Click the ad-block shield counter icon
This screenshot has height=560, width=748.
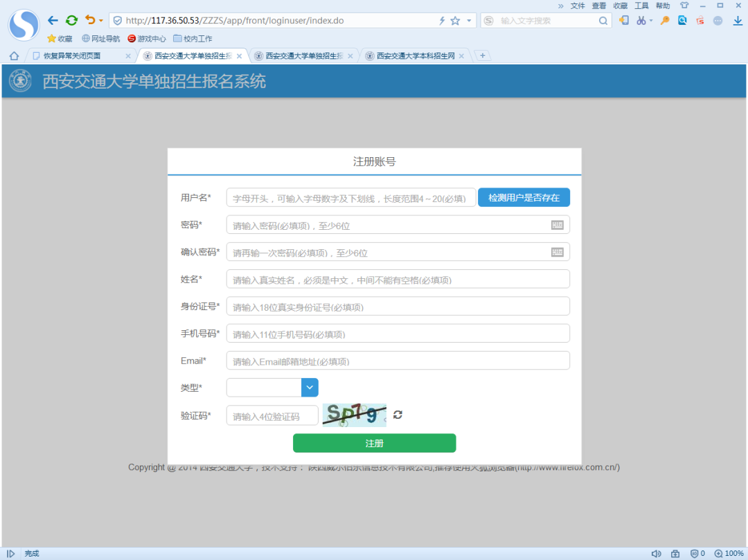click(697, 553)
